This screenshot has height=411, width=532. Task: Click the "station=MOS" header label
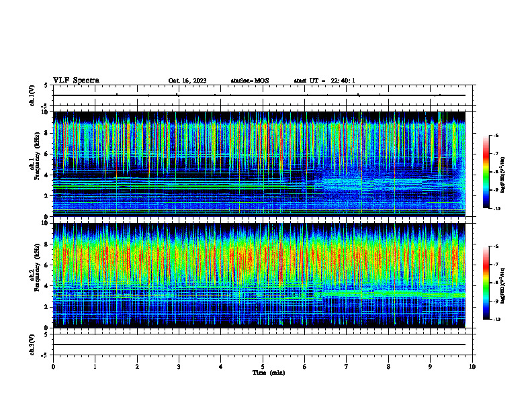(250, 81)
